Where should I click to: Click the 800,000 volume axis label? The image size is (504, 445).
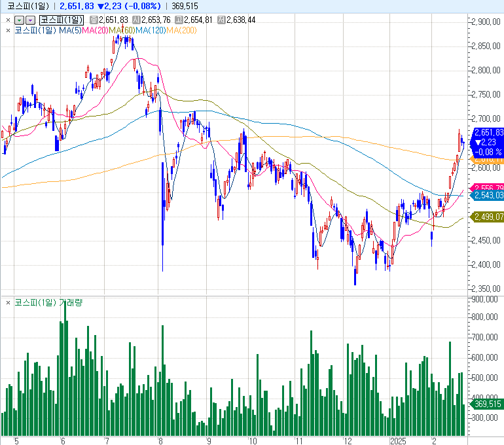[x=485, y=317]
